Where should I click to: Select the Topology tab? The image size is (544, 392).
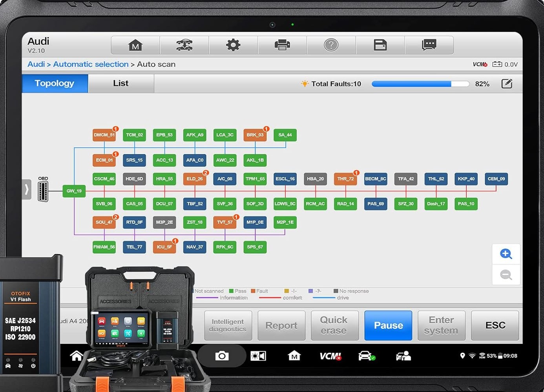pyautogui.click(x=55, y=83)
